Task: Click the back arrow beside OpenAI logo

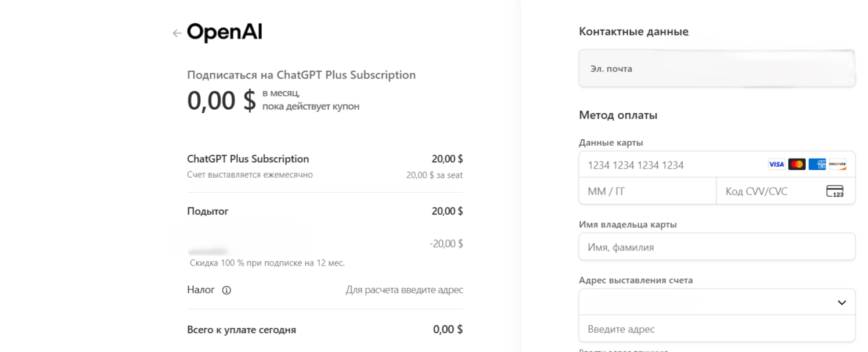Action: click(x=177, y=34)
